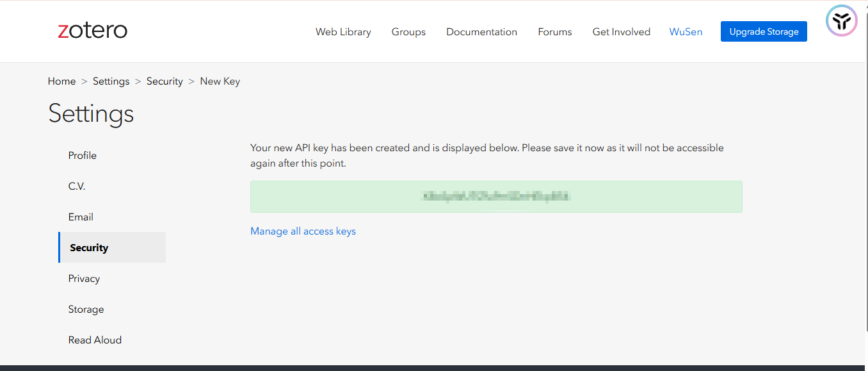Open the Documentation menu item
The height and width of the screenshot is (371, 868).
[x=481, y=31]
